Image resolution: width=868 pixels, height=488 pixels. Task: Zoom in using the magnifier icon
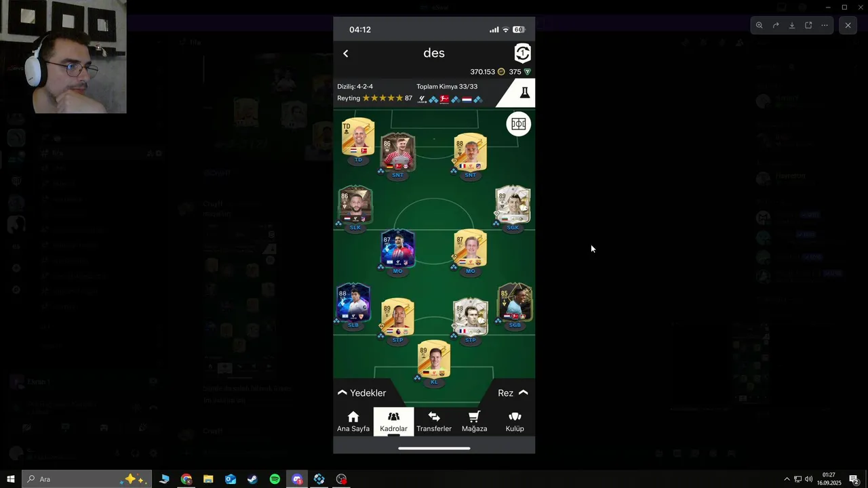point(759,25)
